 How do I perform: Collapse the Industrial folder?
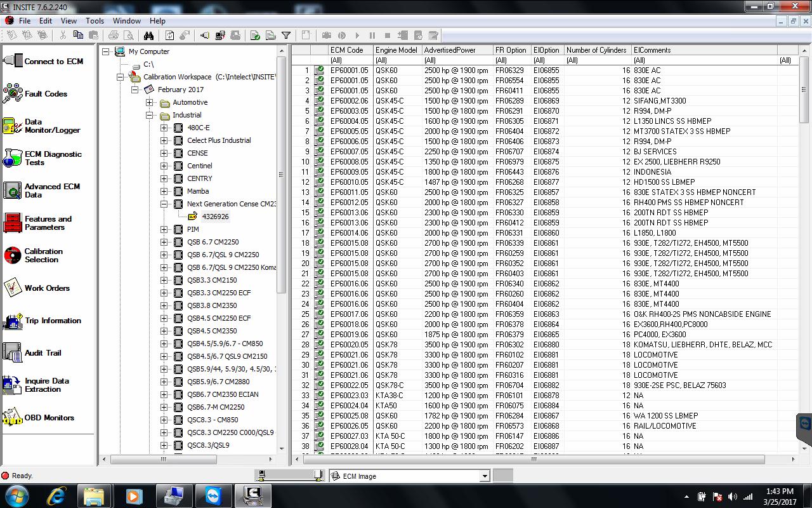[149, 115]
